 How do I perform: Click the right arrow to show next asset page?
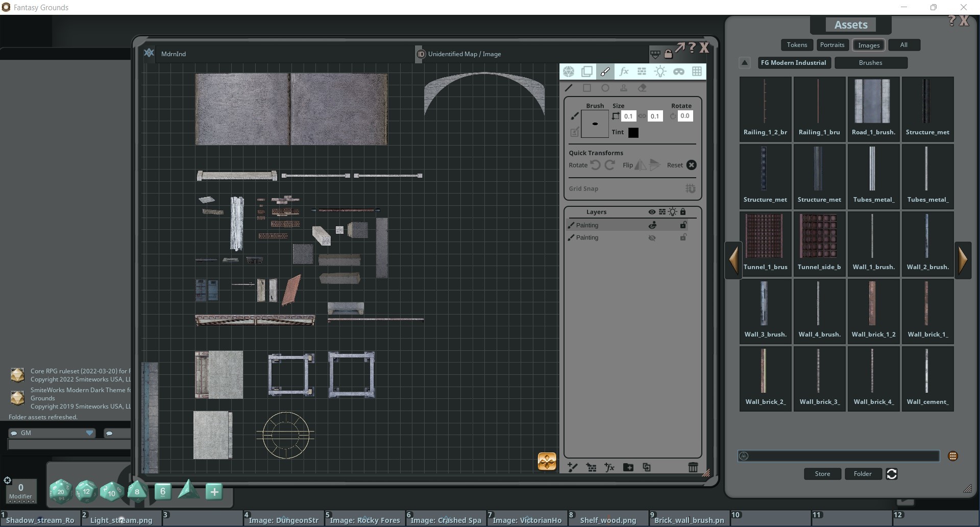coord(964,259)
